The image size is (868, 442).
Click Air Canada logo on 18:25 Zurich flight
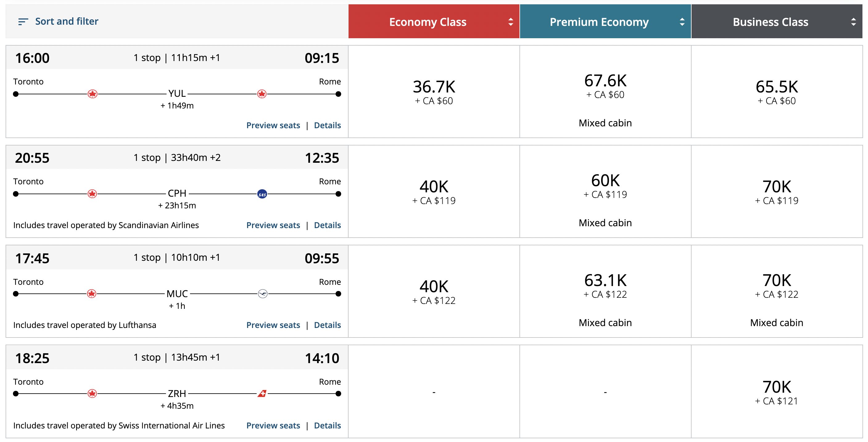pyautogui.click(x=92, y=393)
